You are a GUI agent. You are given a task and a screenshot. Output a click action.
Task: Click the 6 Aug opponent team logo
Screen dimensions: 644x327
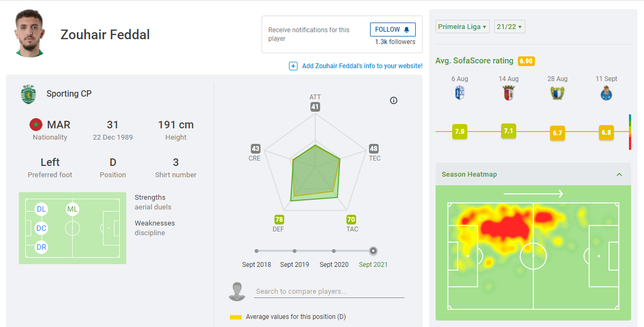[460, 93]
